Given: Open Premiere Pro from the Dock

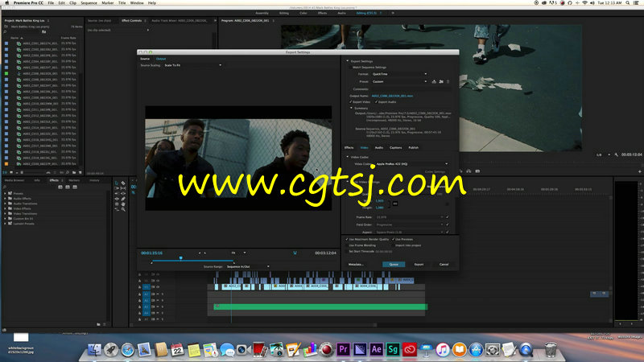Looking at the screenshot, I should [344, 349].
